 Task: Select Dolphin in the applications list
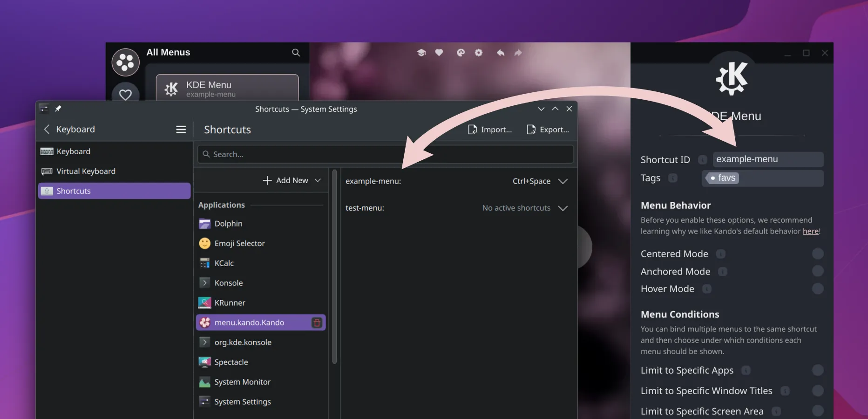tap(261, 224)
